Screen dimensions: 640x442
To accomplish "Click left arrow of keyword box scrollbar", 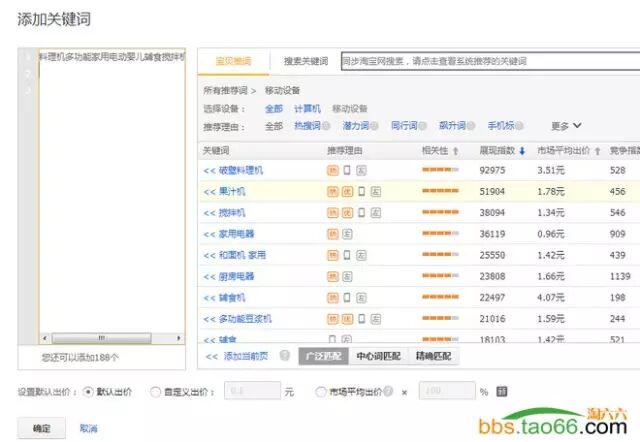I will click(45, 338).
